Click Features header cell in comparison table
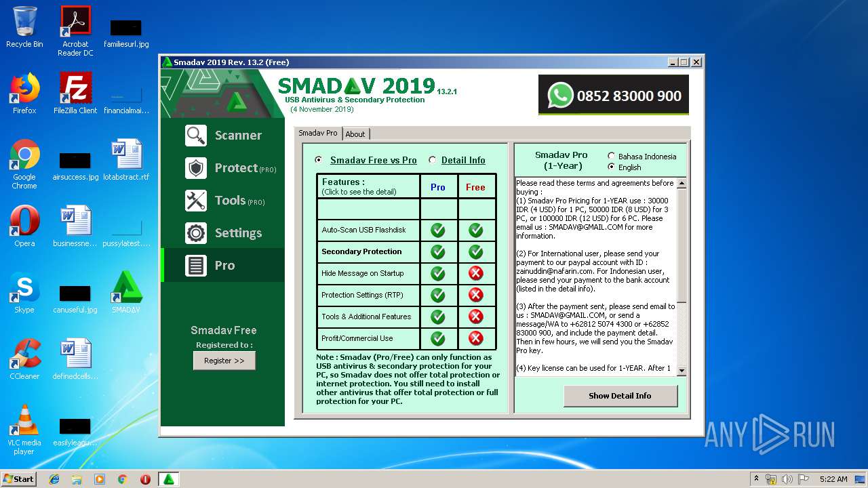 368,186
